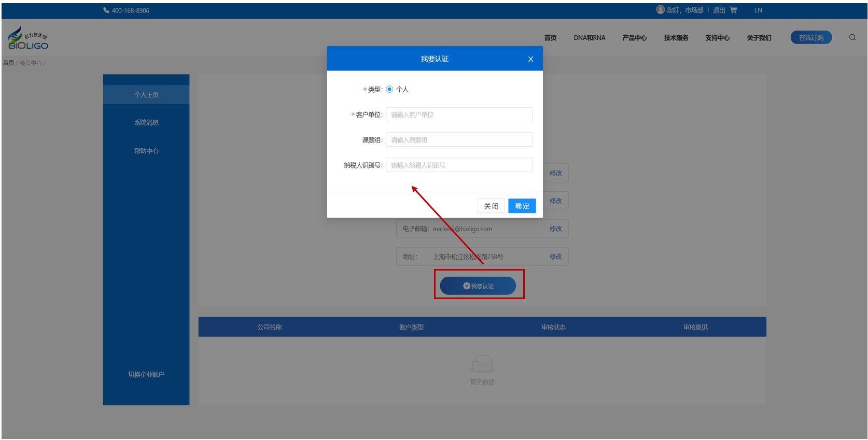Focus the 课题组 input field
The image size is (868, 440).
coord(459,140)
